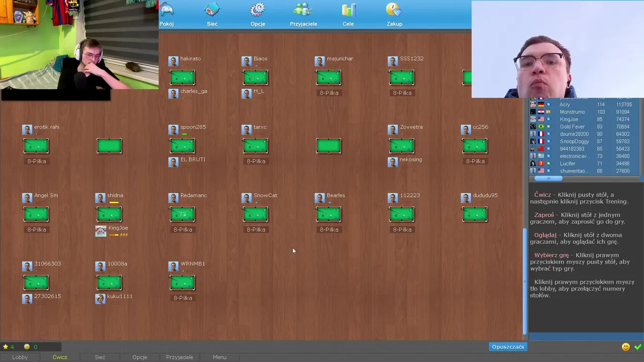Click Biaos's player avatar
Screen dimensions: 644x362
point(247,61)
